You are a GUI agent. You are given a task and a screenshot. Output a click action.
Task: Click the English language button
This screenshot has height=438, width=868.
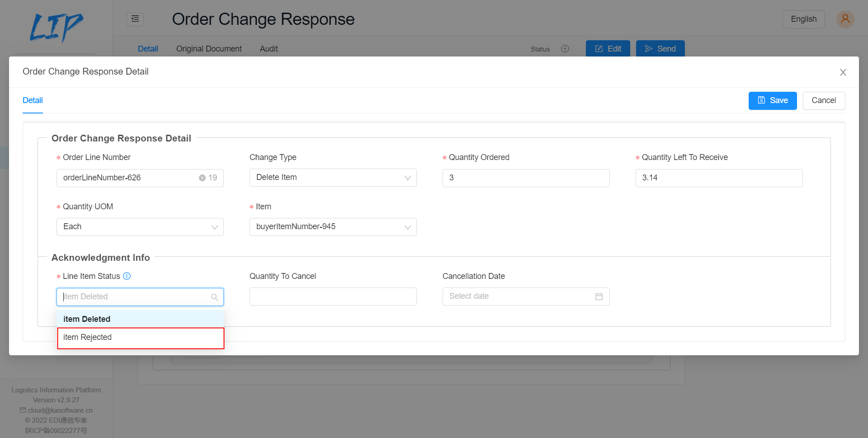click(803, 19)
